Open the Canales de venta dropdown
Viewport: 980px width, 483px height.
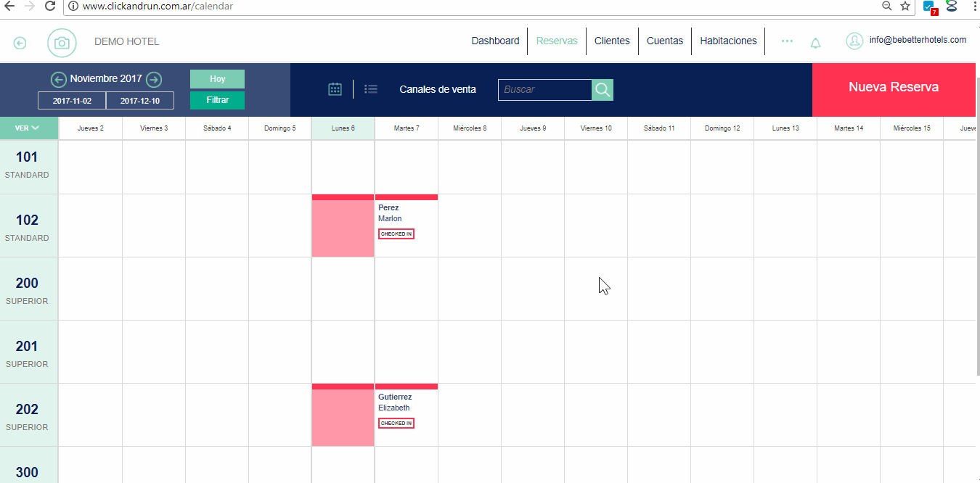click(438, 89)
